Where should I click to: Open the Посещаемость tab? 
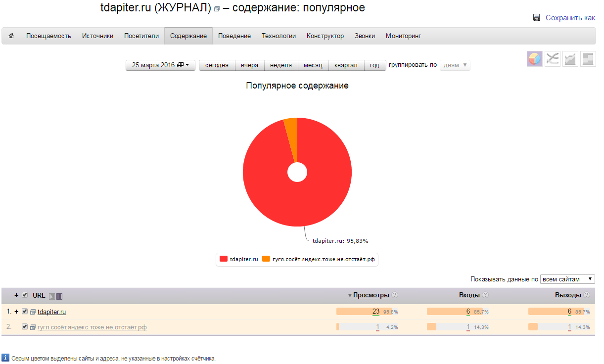coord(48,36)
